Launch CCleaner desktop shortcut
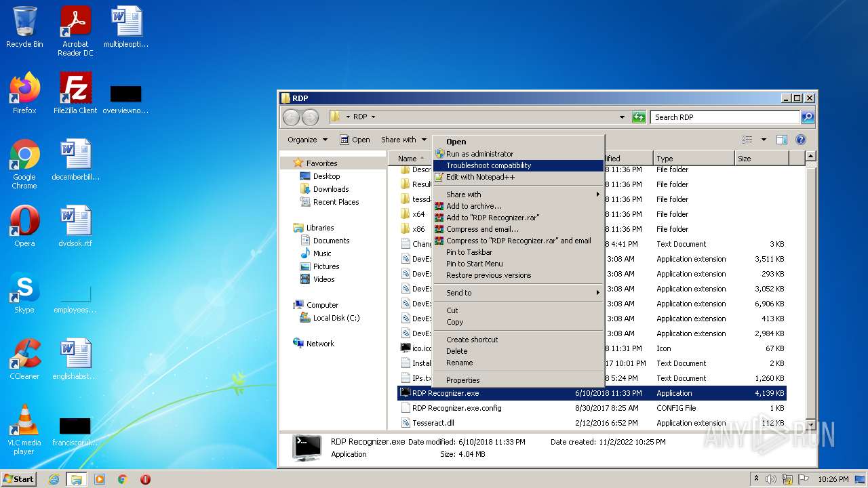868x488 pixels. click(24, 359)
